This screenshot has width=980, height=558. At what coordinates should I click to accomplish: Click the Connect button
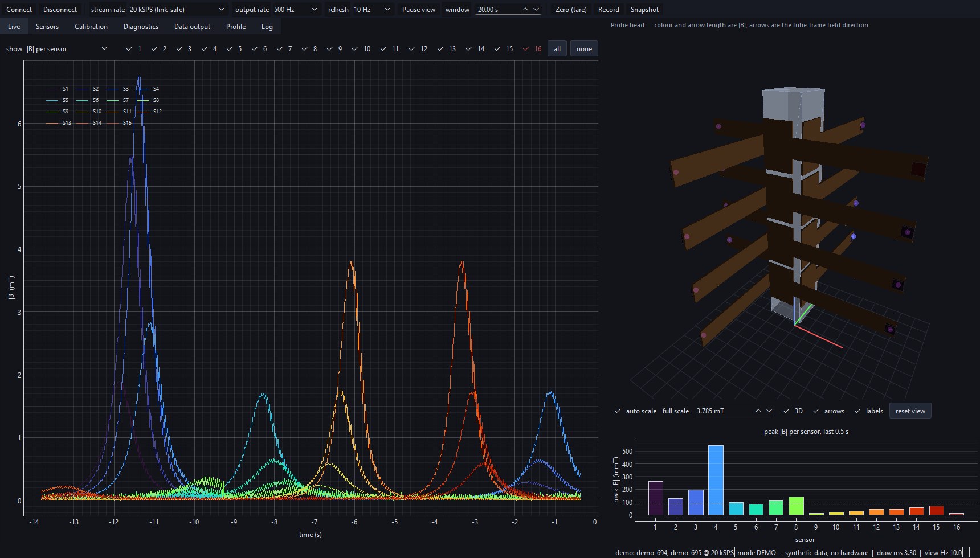click(x=19, y=10)
